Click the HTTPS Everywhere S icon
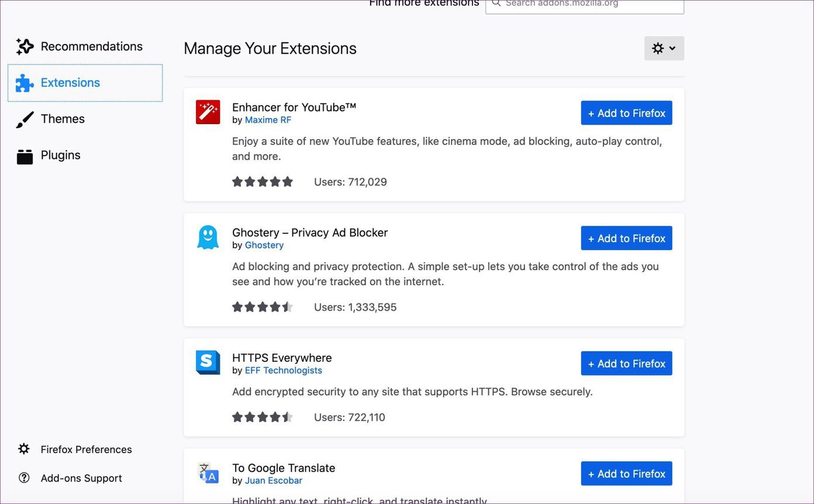The image size is (814, 504). pyautogui.click(x=208, y=363)
